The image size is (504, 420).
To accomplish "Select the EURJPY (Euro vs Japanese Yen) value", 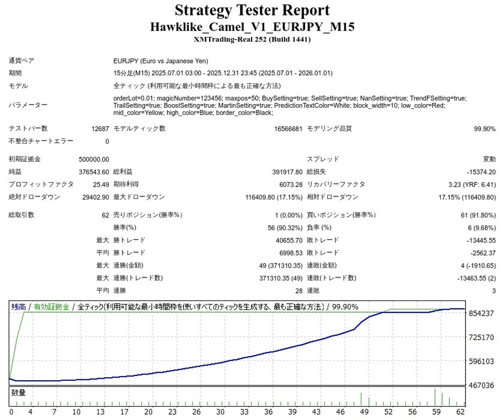I will (161, 61).
